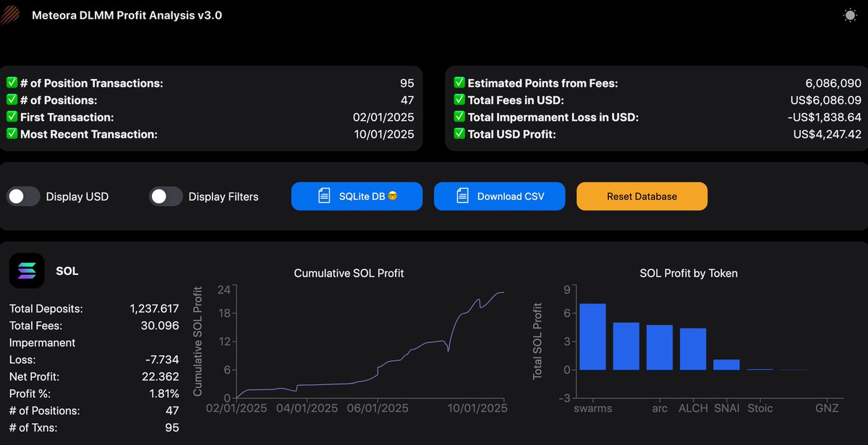Click the Stoic label on token chart axis

(x=760, y=408)
